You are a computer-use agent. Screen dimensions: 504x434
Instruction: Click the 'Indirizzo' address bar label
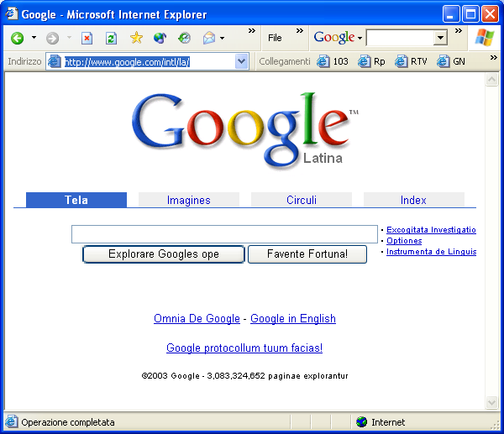24,61
